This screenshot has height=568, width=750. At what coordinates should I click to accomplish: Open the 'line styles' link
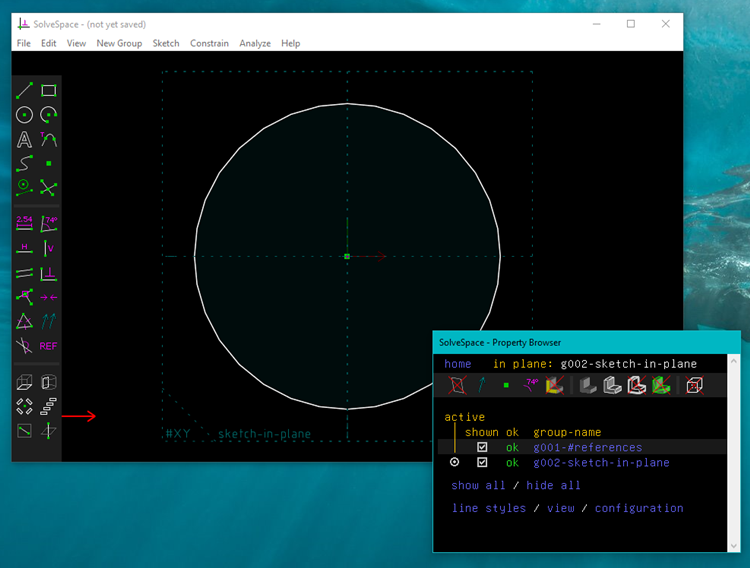click(488, 508)
